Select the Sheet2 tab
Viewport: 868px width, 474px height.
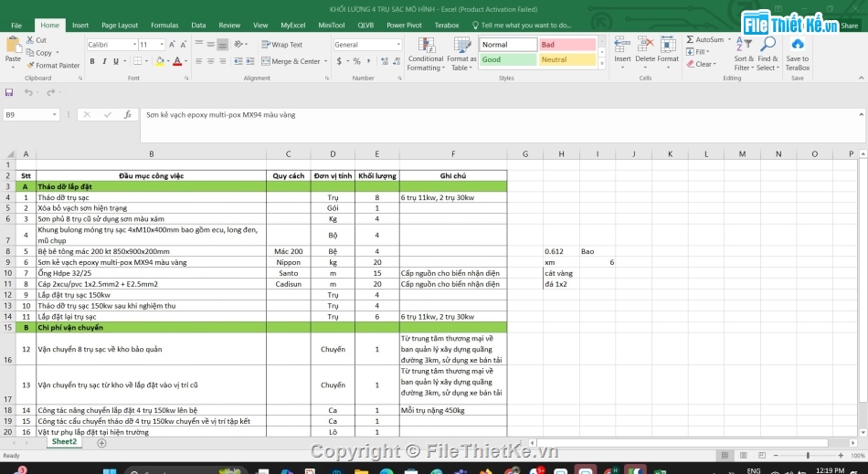click(64, 441)
